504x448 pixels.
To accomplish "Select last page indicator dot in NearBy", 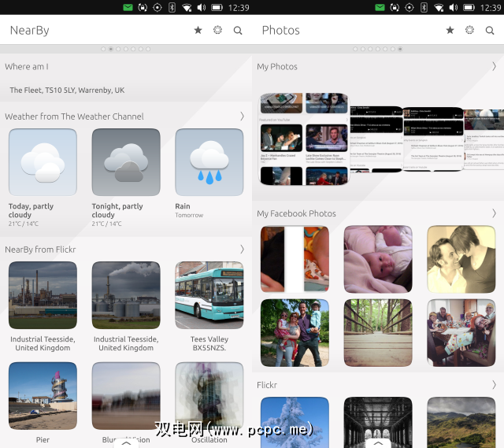I will tap(148, 49).
